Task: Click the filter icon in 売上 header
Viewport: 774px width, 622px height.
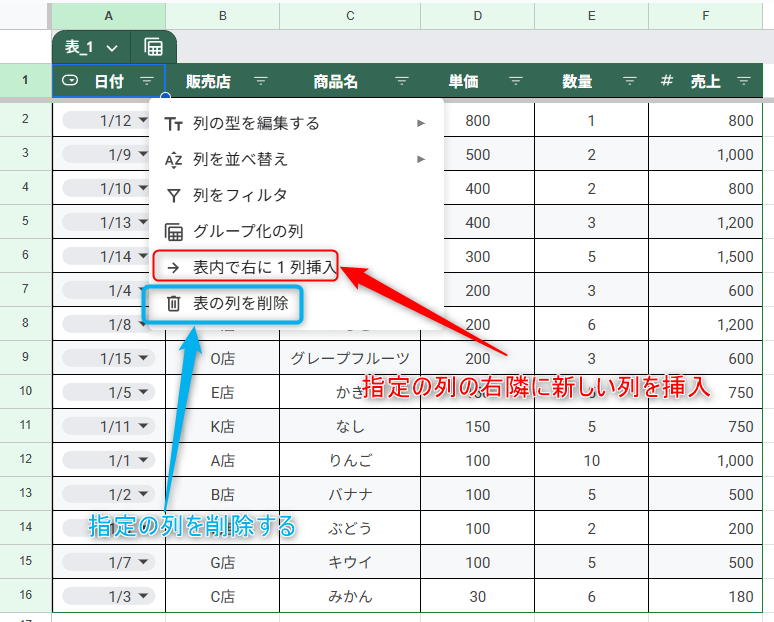Action: [x=744, y=82]
